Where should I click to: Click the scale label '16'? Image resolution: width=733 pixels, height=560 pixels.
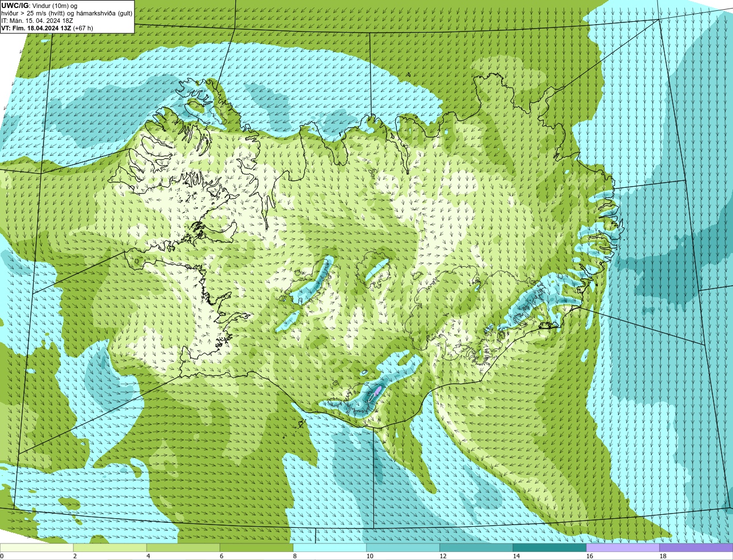click(590, 556)
